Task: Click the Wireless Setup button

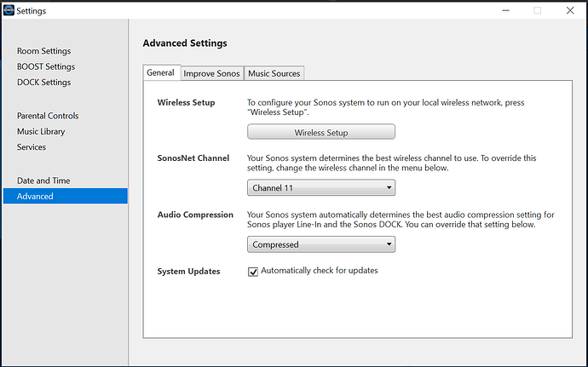Action: coord(321,132)
